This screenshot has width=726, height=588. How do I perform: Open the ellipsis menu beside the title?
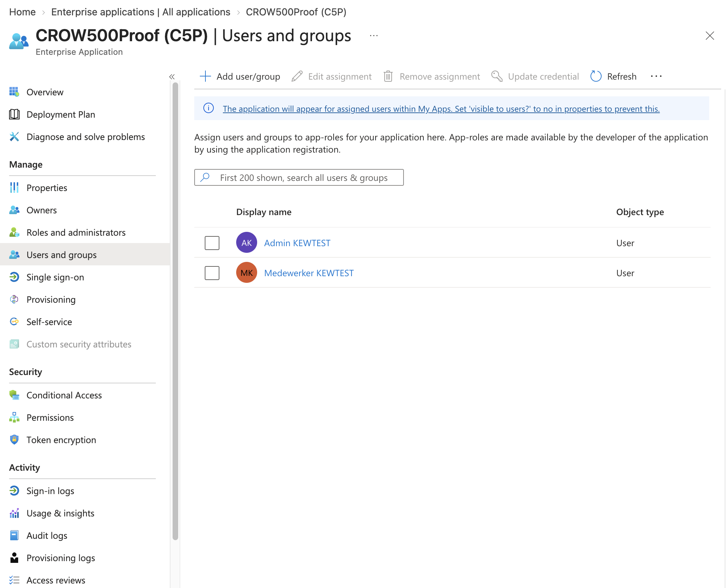click(374, 36)
